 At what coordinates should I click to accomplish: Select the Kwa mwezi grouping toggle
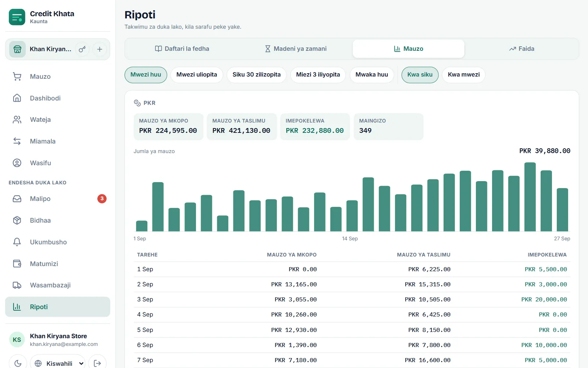[463, 75]
